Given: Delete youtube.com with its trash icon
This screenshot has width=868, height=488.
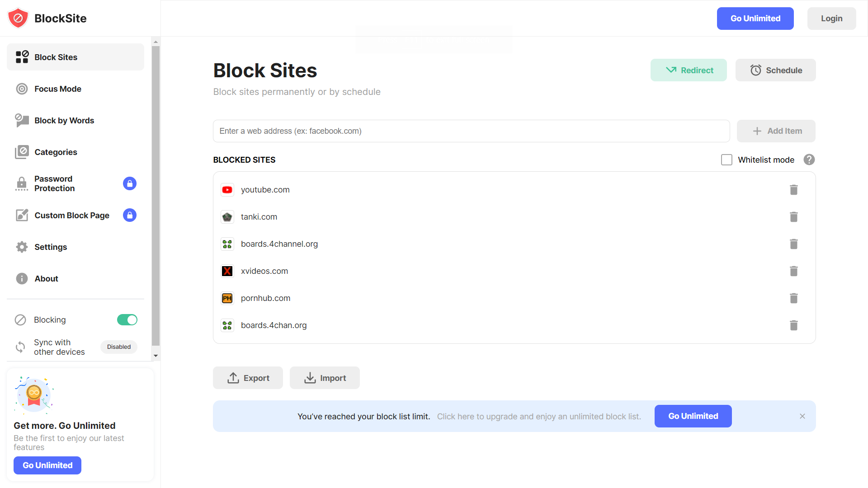Looking at the screenshot, I should click(x=793, y=190).
